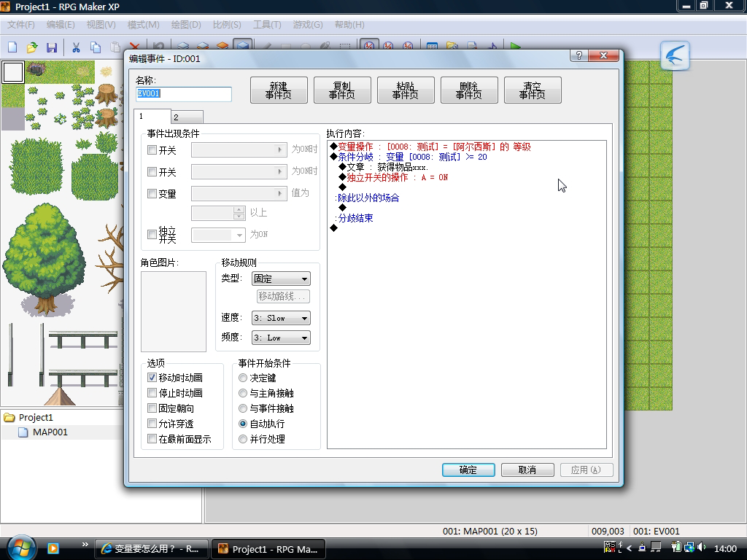Enable the second 开关 switch condition checkbox
The image size is (747, 560).
[152, 171]
